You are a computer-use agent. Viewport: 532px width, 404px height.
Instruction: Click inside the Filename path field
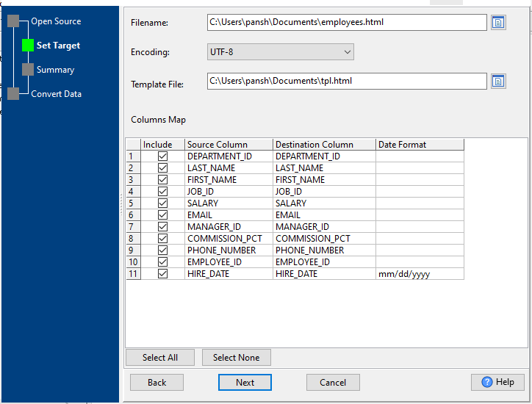click(x=347, y=23)
